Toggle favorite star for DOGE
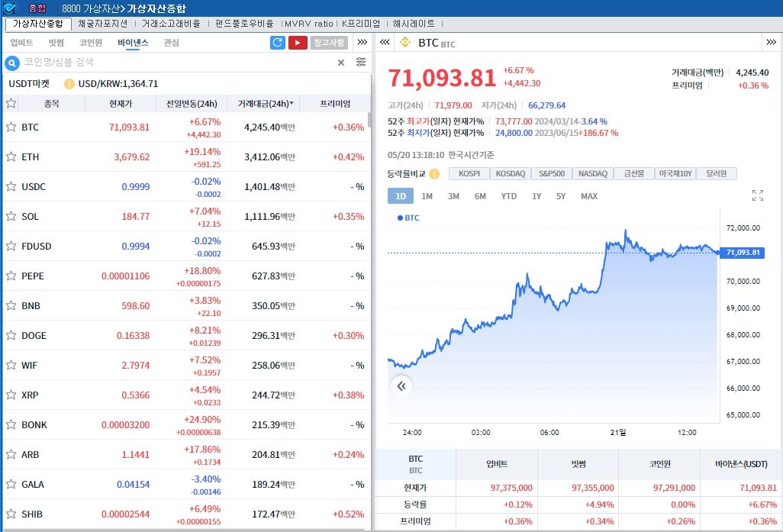Viewport: 783px width, 532px height. [11, 336]
